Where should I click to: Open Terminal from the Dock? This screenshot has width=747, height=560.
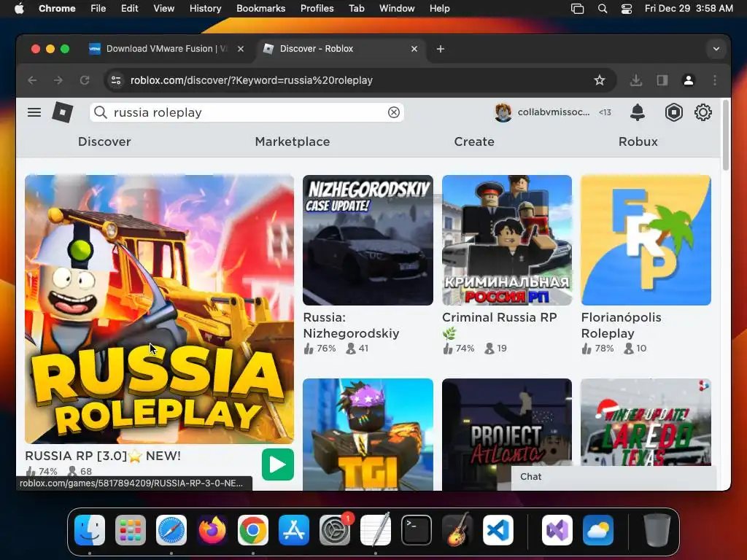click(x=417, y=530)
